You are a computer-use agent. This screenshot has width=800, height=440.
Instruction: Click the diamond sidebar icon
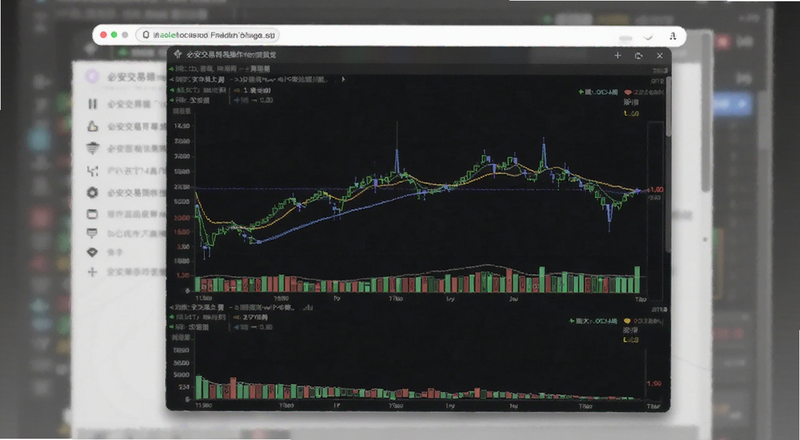(x=92, y=252)
